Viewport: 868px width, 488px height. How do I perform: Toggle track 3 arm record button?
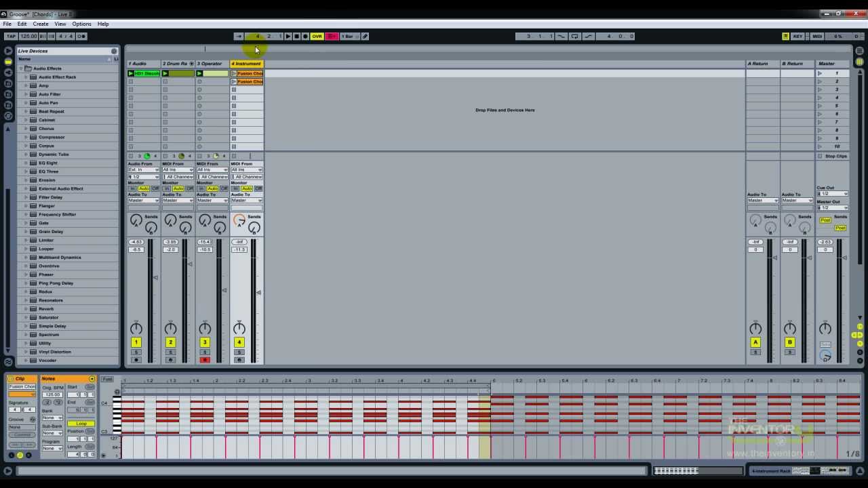coord(205,360)
